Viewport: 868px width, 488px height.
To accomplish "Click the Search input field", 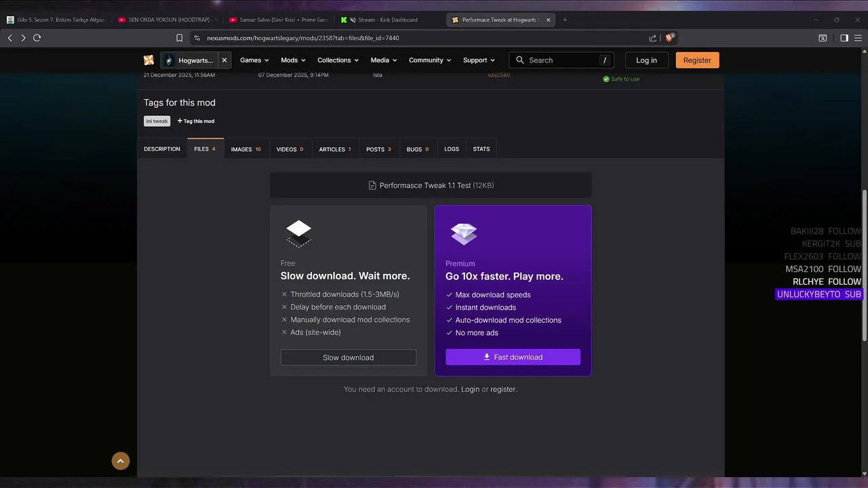I will coord(561,60).
